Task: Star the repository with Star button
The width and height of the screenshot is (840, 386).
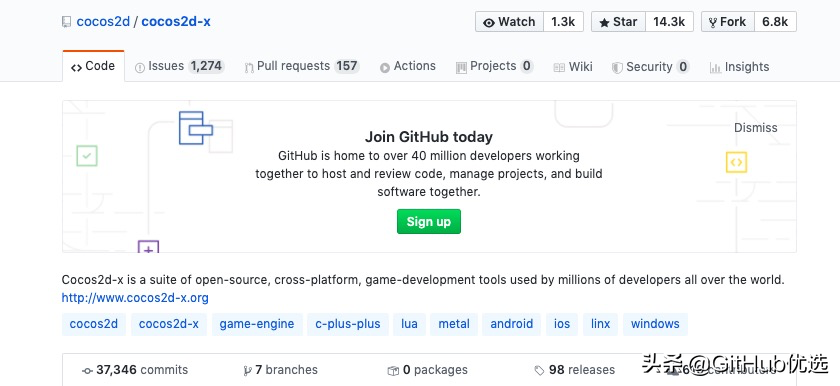Action: (618, 22)
